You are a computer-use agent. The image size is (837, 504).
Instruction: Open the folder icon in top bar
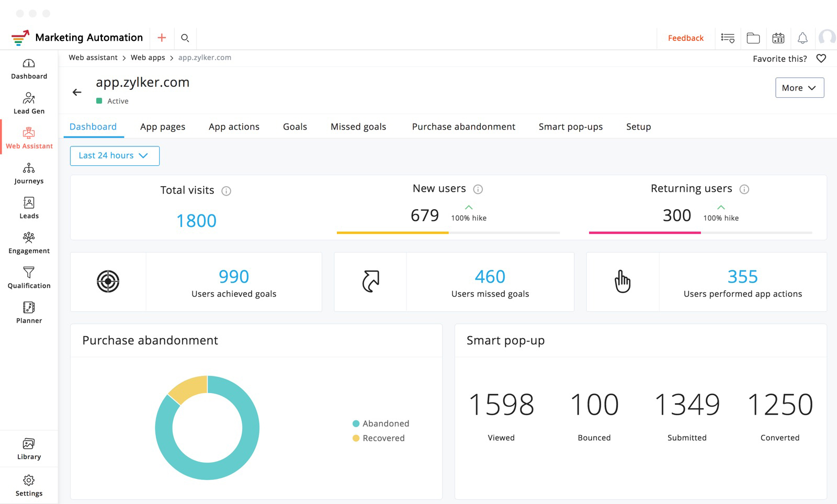pos(753,38)
